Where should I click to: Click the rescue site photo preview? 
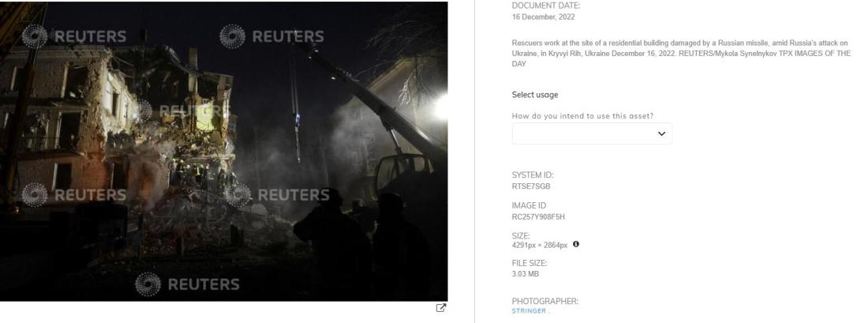click(x=223, y=152)
